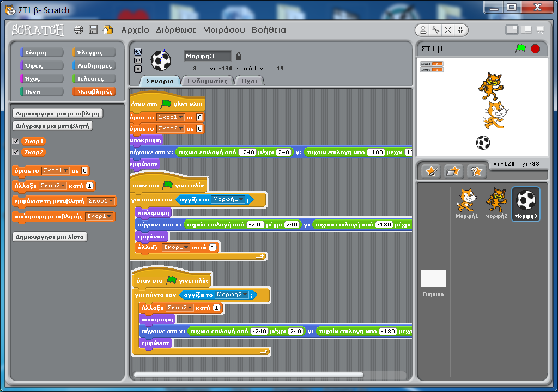Select the grow sprite tool
The width and height of the screenshot is (558, 392).
[448, 30]
